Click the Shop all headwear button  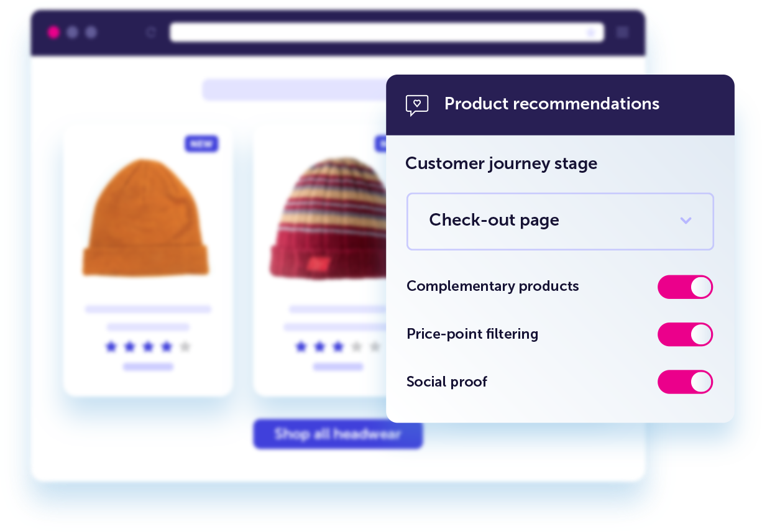(337, 434)
